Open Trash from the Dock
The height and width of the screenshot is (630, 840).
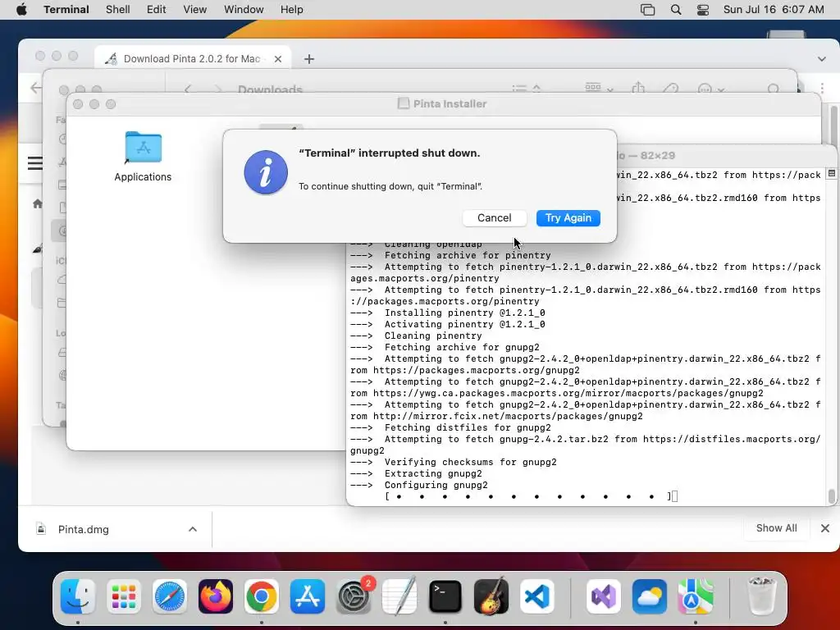pyautogui.click(x=761, y=596)
